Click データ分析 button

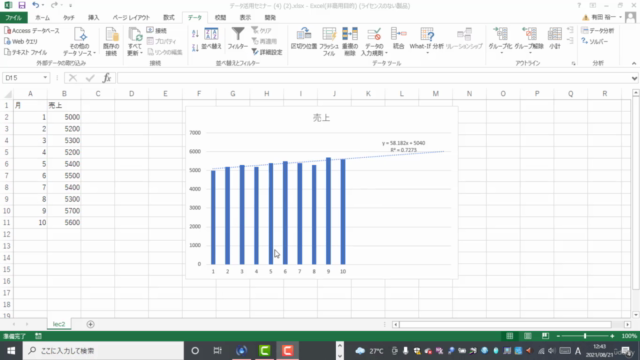(598, 31)
